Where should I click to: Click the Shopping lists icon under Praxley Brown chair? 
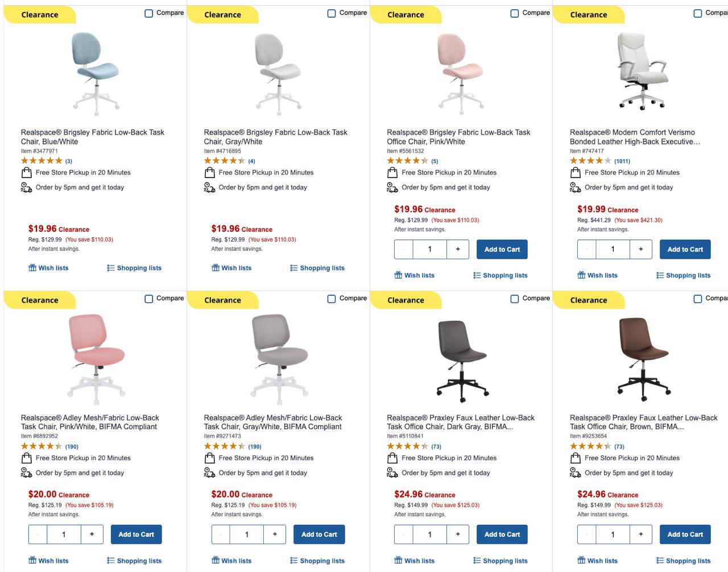coord(660,561)
